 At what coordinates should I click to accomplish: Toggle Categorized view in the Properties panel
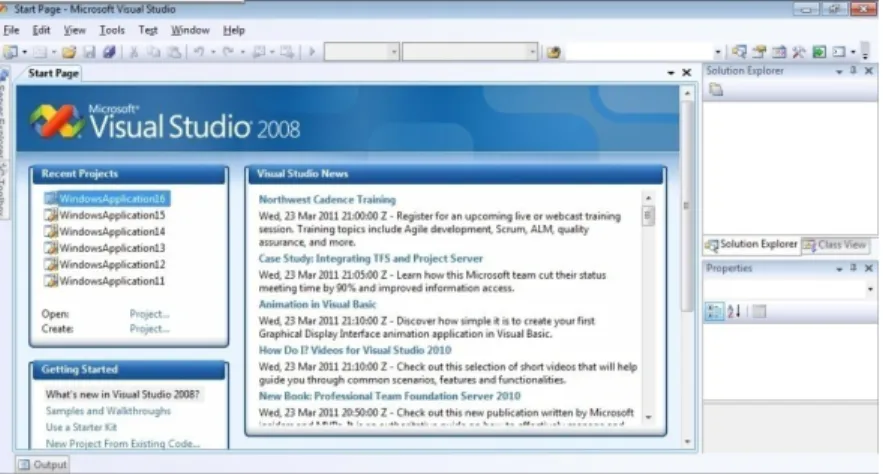[715, 311]
